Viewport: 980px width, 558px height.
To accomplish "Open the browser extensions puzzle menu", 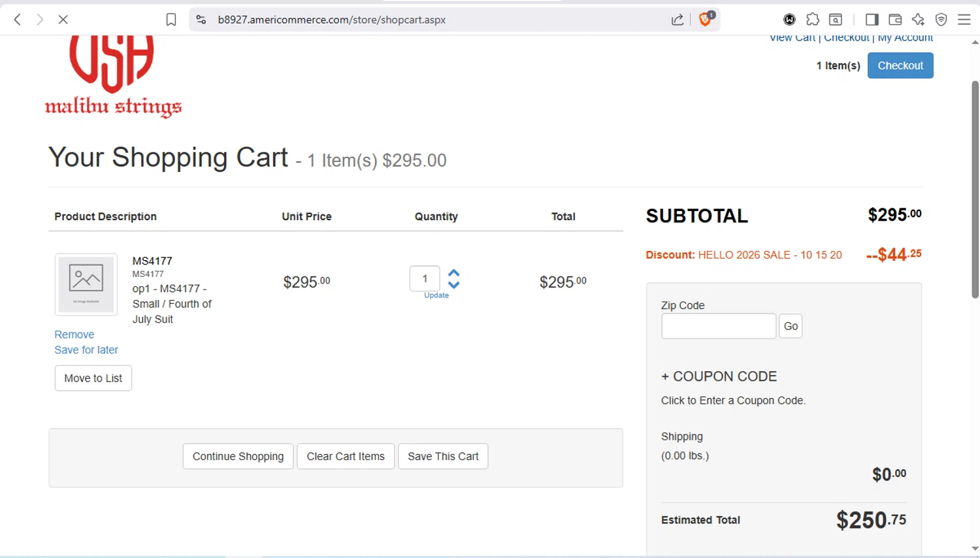I will click(813, 20).
